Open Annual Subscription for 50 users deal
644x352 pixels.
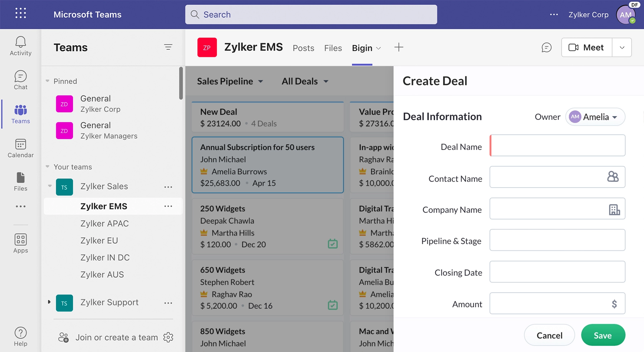[268, 165]
